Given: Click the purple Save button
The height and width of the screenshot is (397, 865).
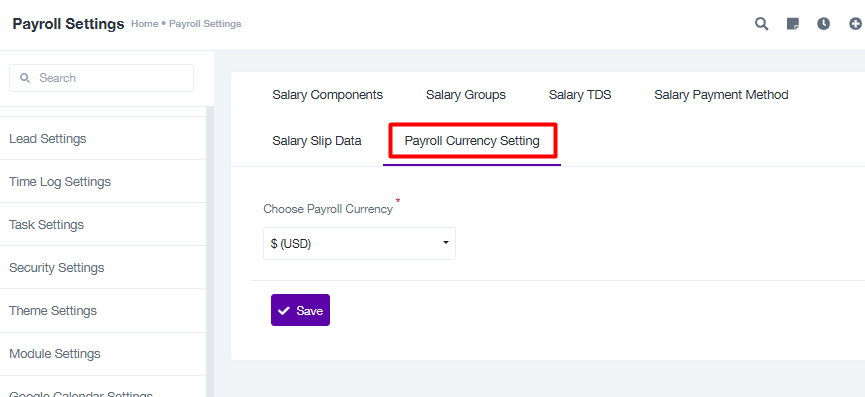Looking at the screenshot, I should pyautogui.click(x=300, y=310).
